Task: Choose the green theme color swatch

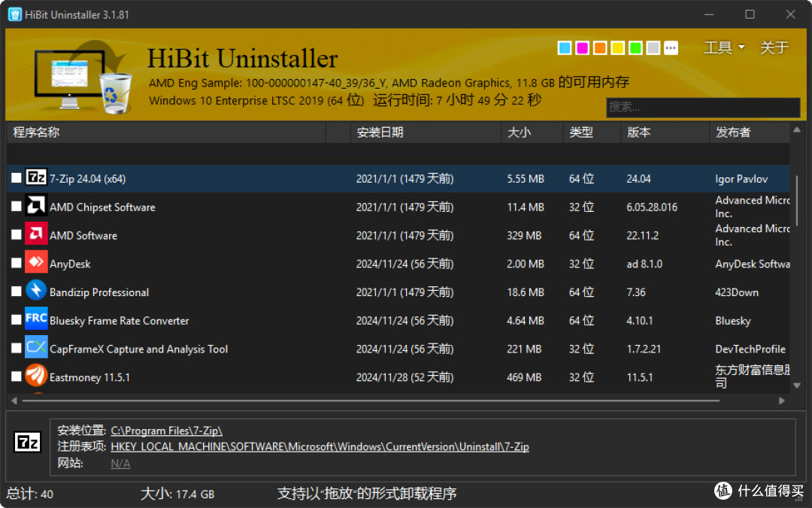Action: (635, 48)
